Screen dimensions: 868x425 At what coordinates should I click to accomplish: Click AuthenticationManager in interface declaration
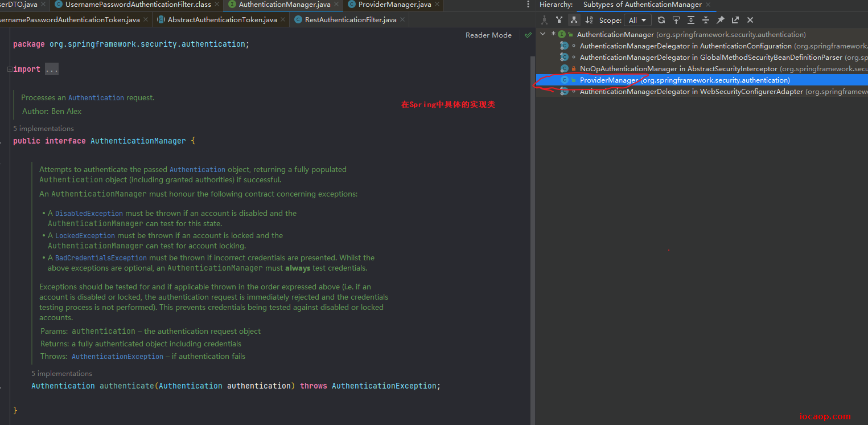[x=138, y=141]
